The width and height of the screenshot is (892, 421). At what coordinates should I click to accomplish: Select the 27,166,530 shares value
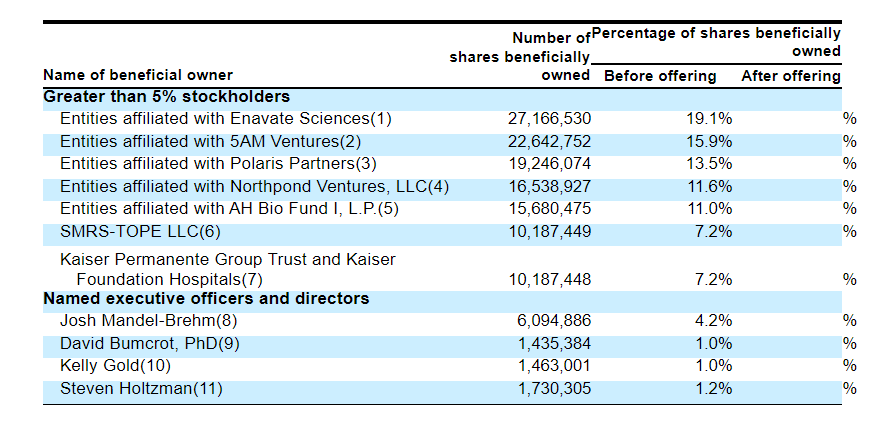pos(550,119)
